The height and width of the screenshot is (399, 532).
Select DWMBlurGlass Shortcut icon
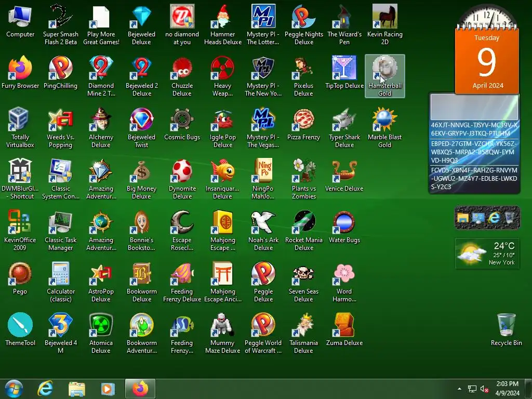click(x=20, y=179)
